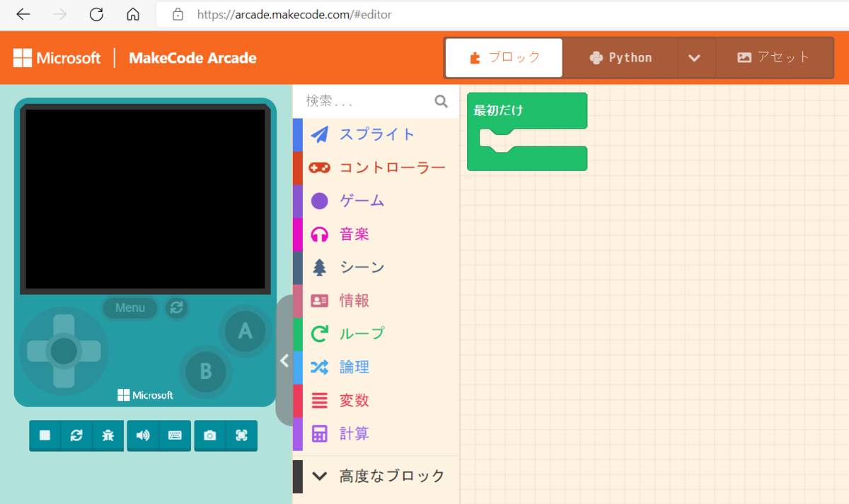Open the アセット assets tab

pos(773,58)
